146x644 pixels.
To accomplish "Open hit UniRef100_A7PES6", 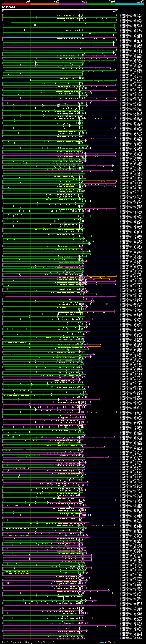I will (x=131, y=22).
